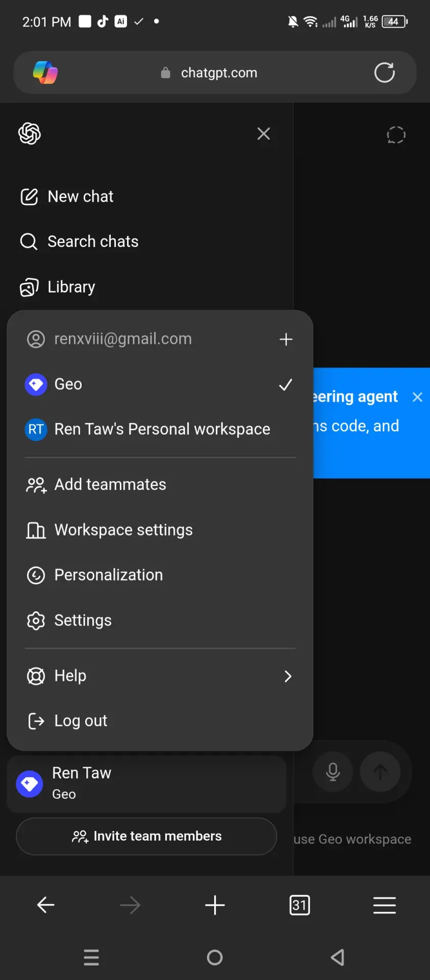Click Log out
430x980 pixels.
160,721
